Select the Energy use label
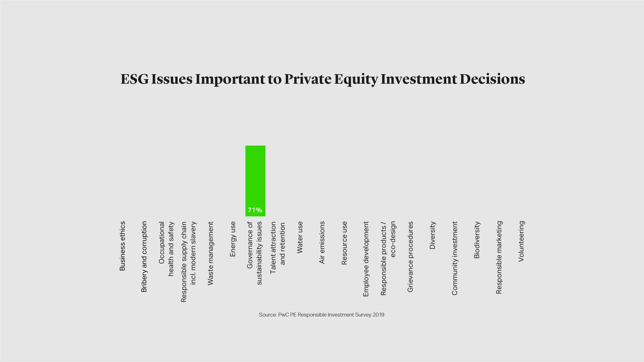The height and width of the screenshot is (362, 644). tap(233, 239)
